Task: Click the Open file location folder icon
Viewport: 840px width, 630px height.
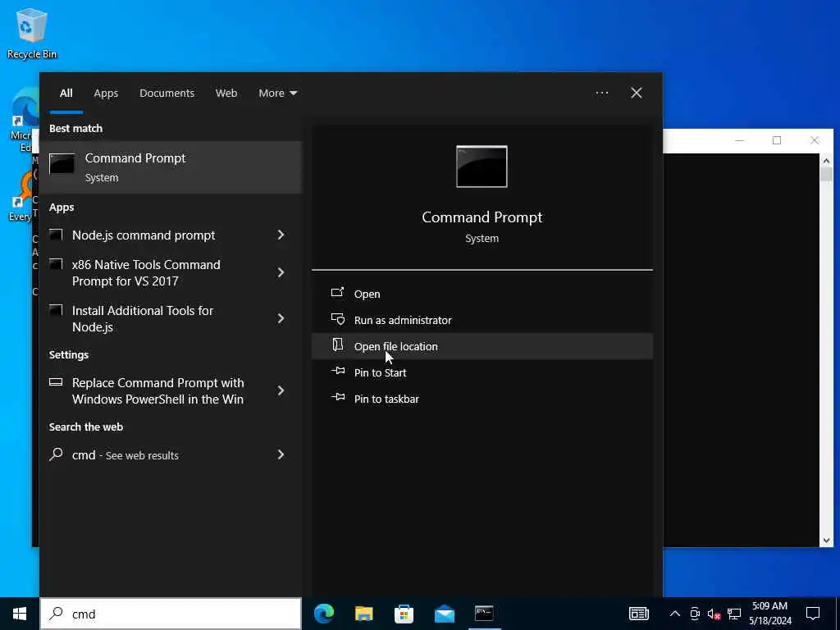Action: pos(337,345)
